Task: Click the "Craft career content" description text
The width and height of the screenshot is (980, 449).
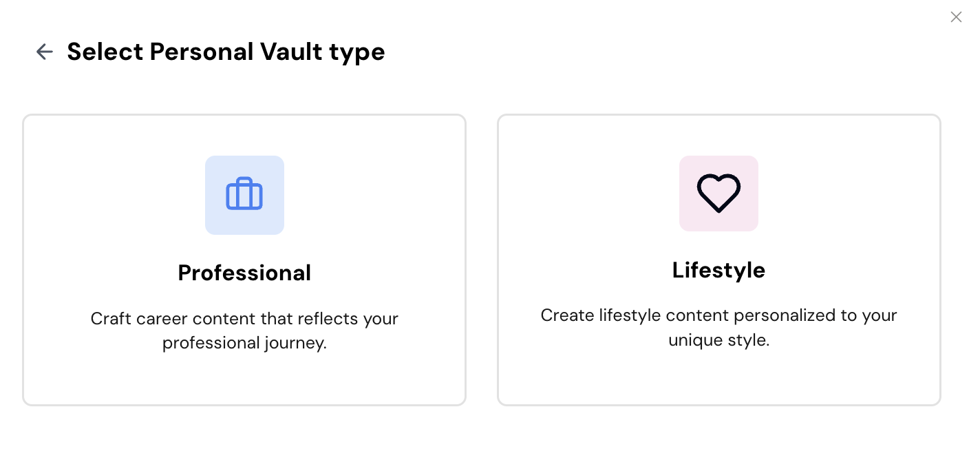Action: coord(244,319)
